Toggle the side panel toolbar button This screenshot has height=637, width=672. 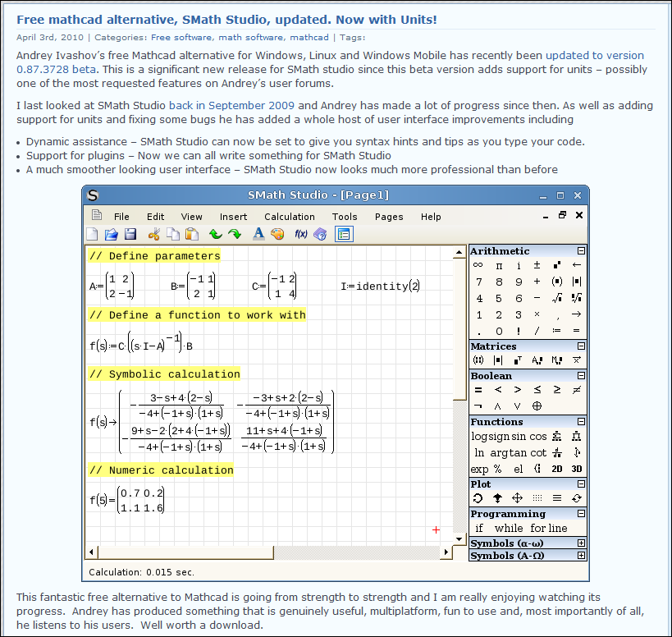pos(344,235)
